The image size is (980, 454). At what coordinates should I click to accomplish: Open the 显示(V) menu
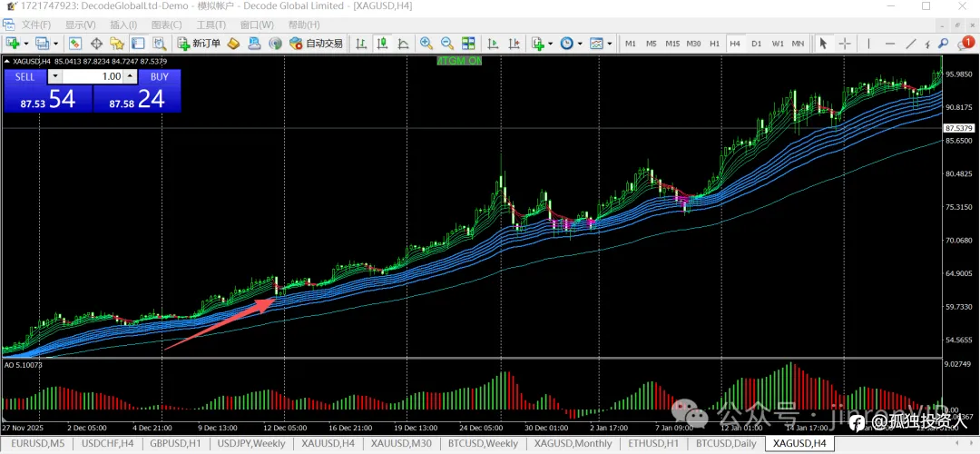(80, 25)
